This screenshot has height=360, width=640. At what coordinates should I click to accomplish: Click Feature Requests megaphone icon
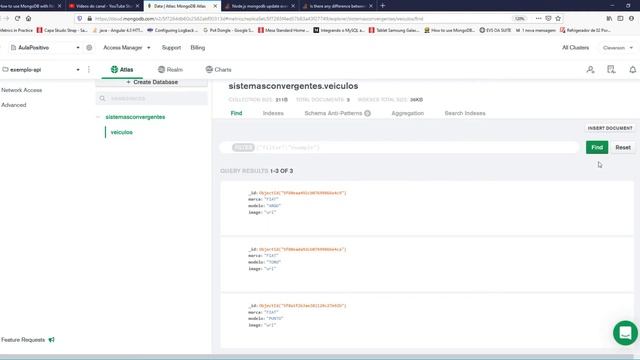(x=51, y=340)
